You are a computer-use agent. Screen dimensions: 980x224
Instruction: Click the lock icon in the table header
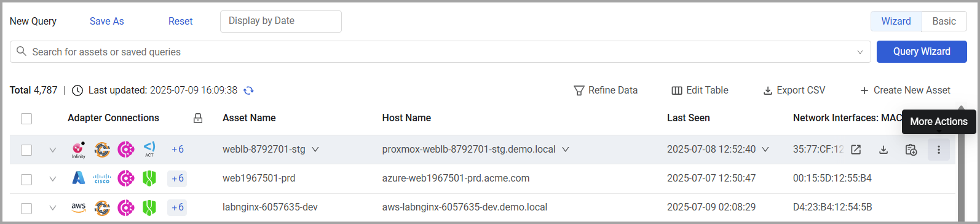coord(198,118)
